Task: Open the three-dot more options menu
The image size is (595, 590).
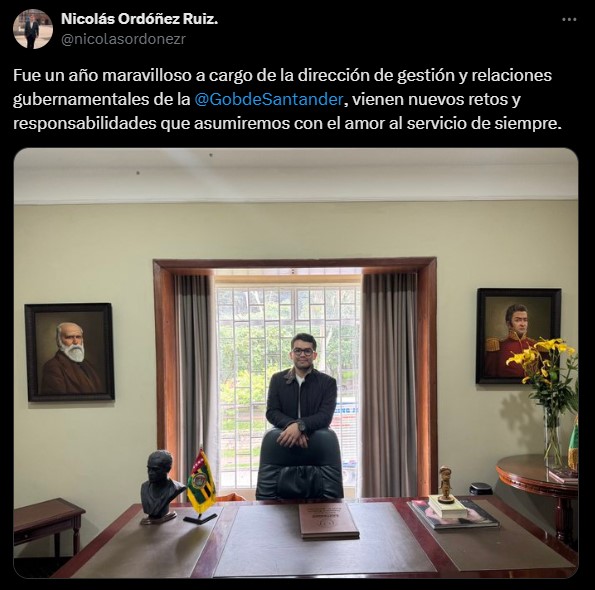Action: tap(569, 20)
